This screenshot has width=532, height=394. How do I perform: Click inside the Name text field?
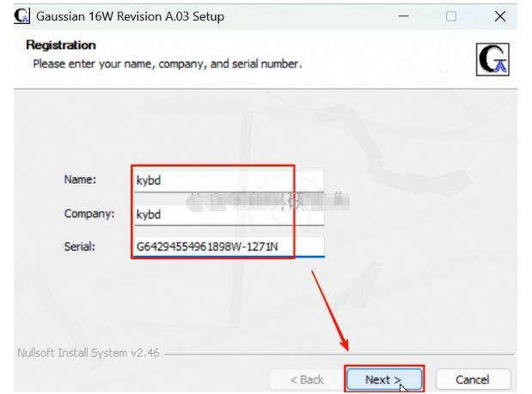(x=229, y=180)
